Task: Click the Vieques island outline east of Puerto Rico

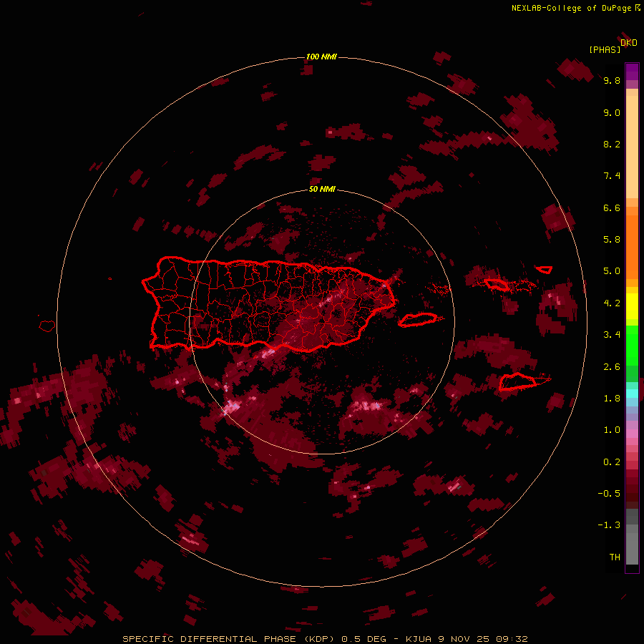Action: coord(418,320)
